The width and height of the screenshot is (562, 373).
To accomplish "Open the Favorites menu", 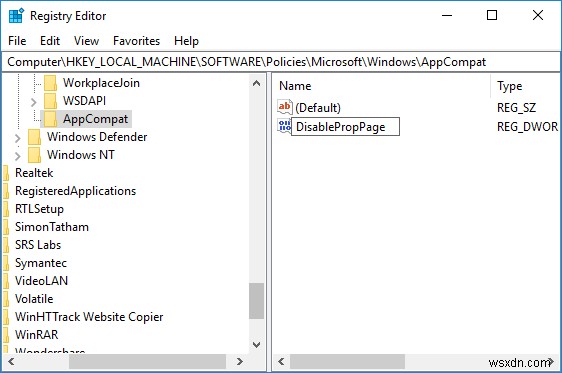I will point(137,41).
